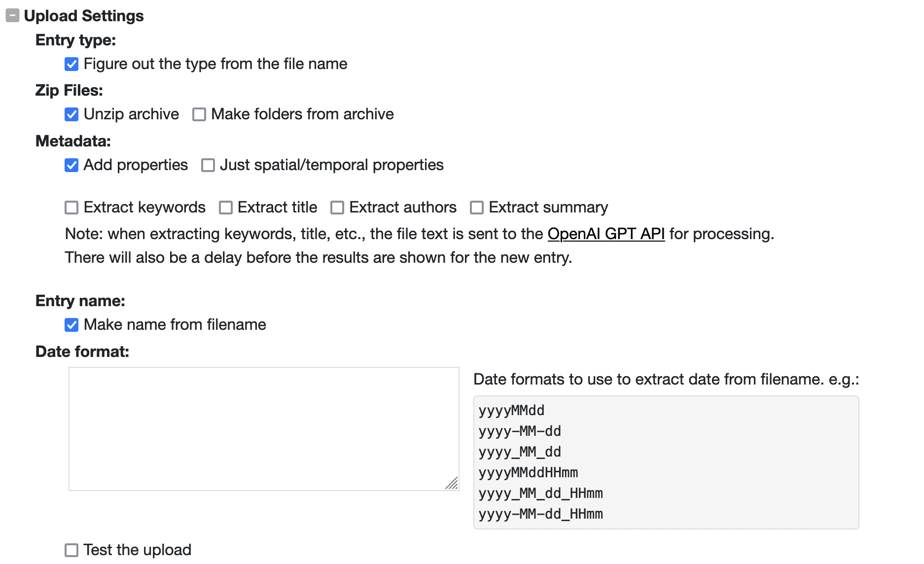Collapse the Upload Settings section
This screenshot has width=924, height=564.
point(12,16)
